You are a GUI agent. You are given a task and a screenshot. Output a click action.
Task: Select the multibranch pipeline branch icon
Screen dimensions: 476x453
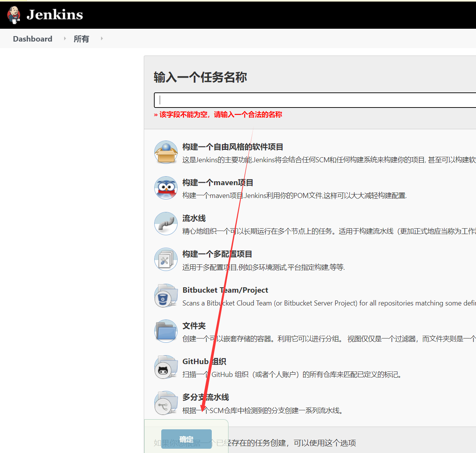pos(166,403)
